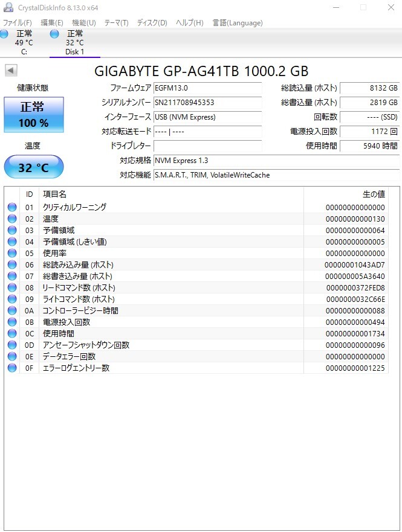Select the C: drive status orb
402x532 pixels.
(4, 34)
